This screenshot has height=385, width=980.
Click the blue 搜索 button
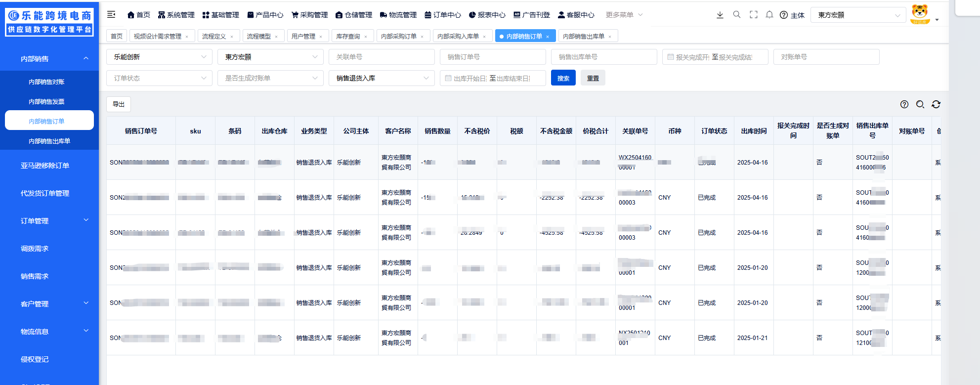[x=563, y=78]
